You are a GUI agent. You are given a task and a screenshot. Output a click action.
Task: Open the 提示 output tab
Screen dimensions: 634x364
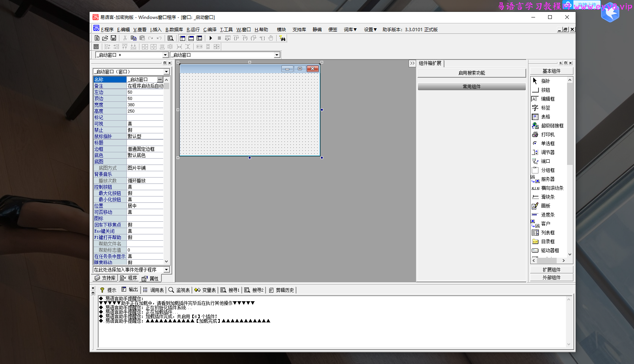pyautogui.click(x=108, y=290)
